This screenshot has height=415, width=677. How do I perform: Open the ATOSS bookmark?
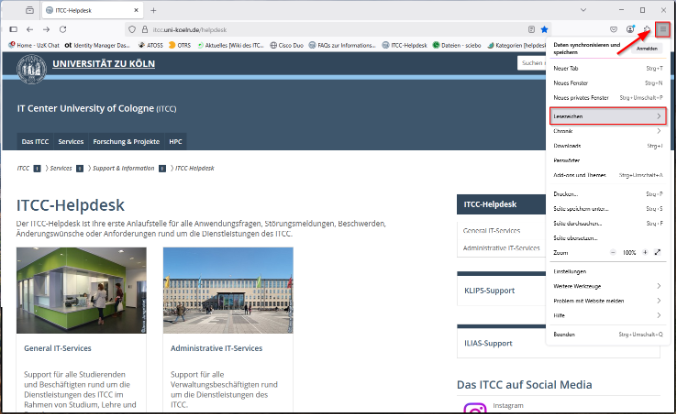151,45
